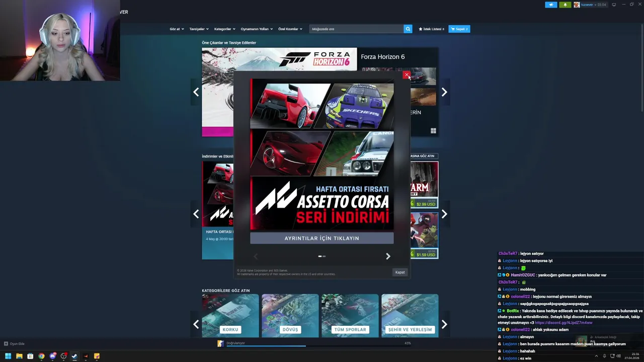644x362 pixels.
Task: Previous in İndirimler ve Etkinlikler carousel
Action: click(x=196, y=214)
